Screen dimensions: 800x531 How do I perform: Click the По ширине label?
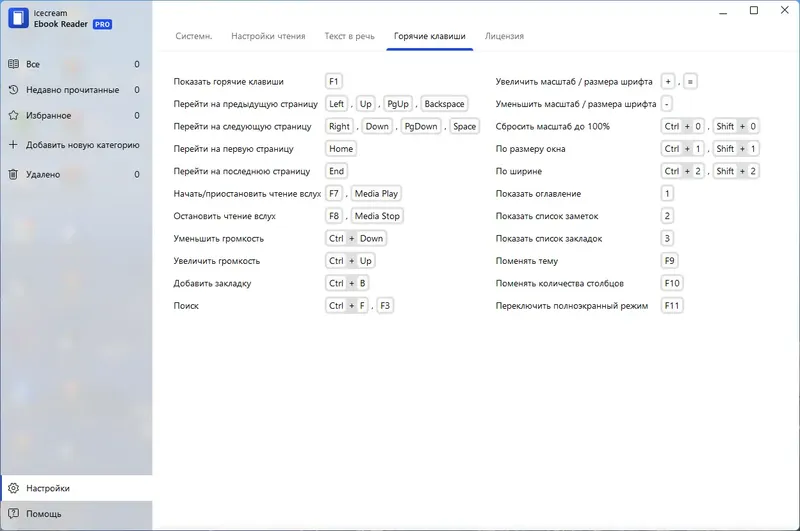pyautogui.click(x=518, y=171)
